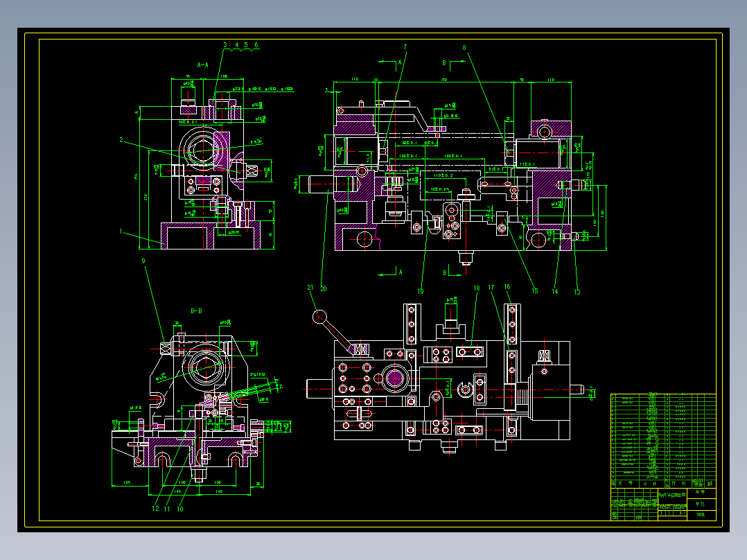The height and width of the screenshot is (560, 747).
Task: Select part callout number 8
Action: 464,47
